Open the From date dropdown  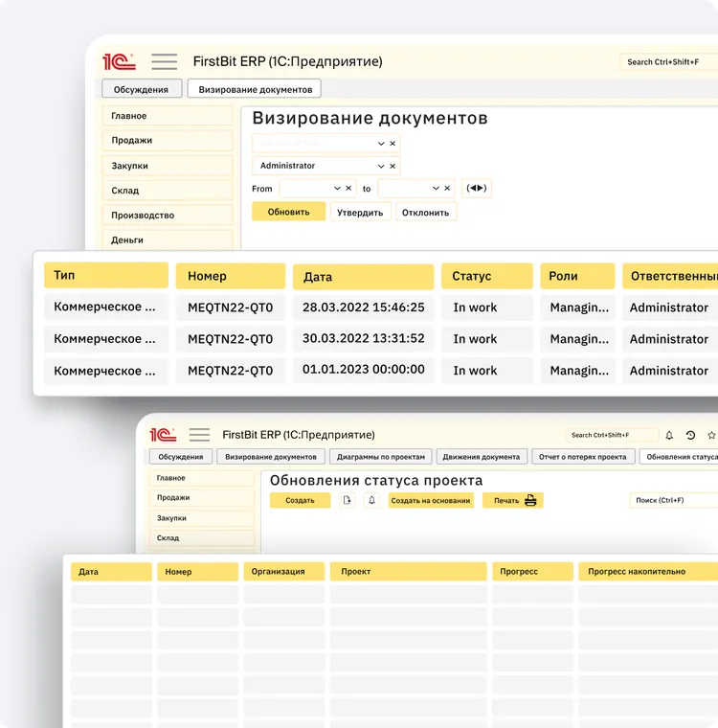(337, 189)
